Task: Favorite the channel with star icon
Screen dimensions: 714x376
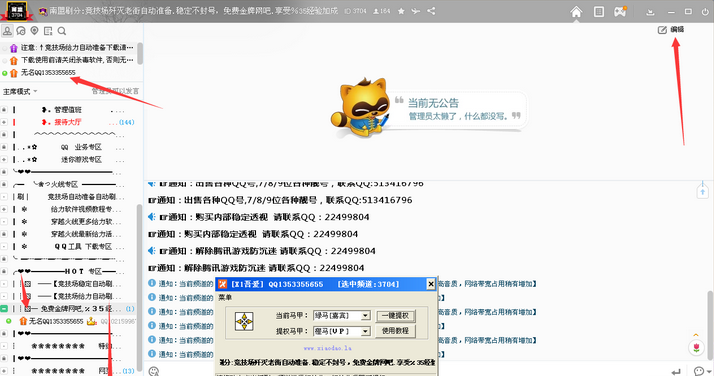Action: 401,11
